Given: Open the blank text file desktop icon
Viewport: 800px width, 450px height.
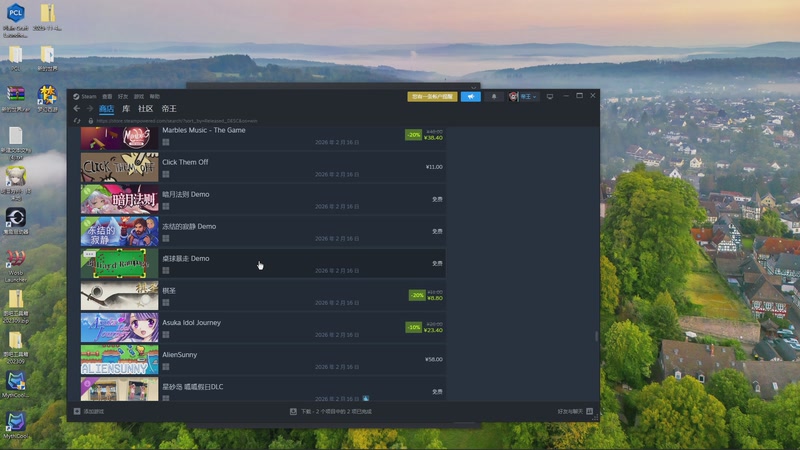Looking at the screenshot, I should pyautogui.click(x=15, y=144).
